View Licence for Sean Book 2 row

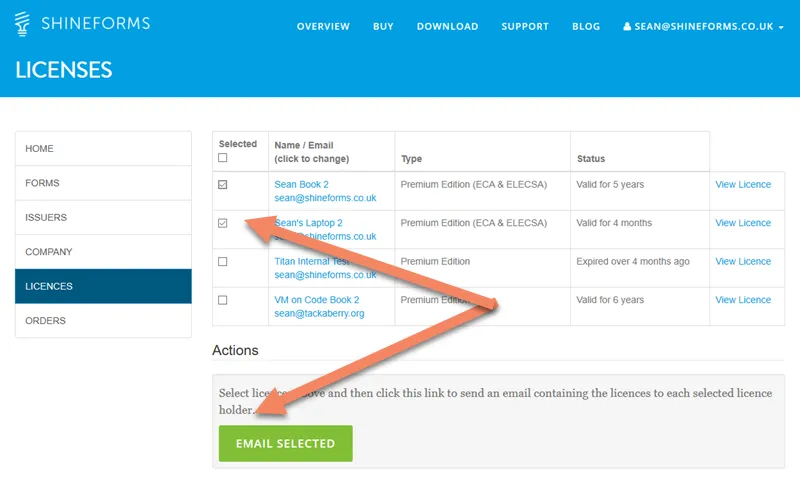tap(743, 184)
